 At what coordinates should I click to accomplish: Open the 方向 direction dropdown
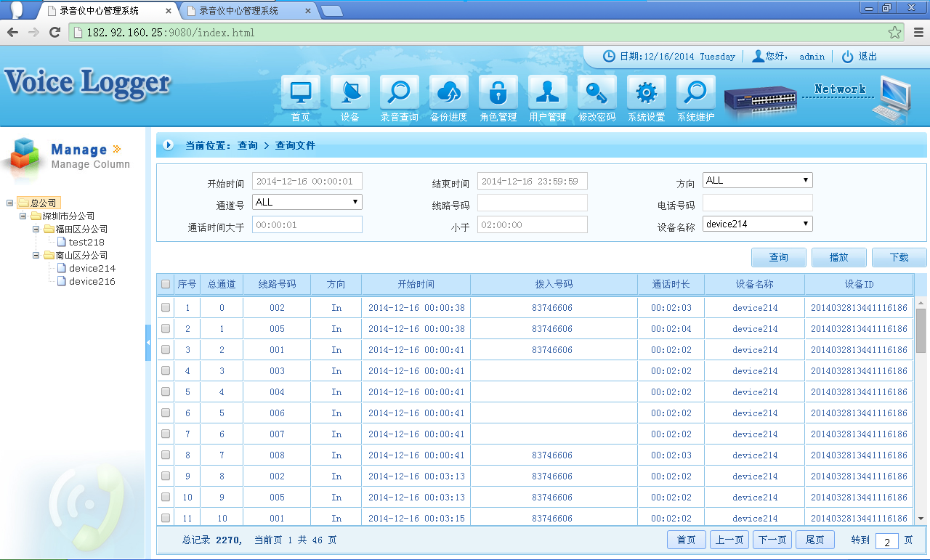pos(757,180)
